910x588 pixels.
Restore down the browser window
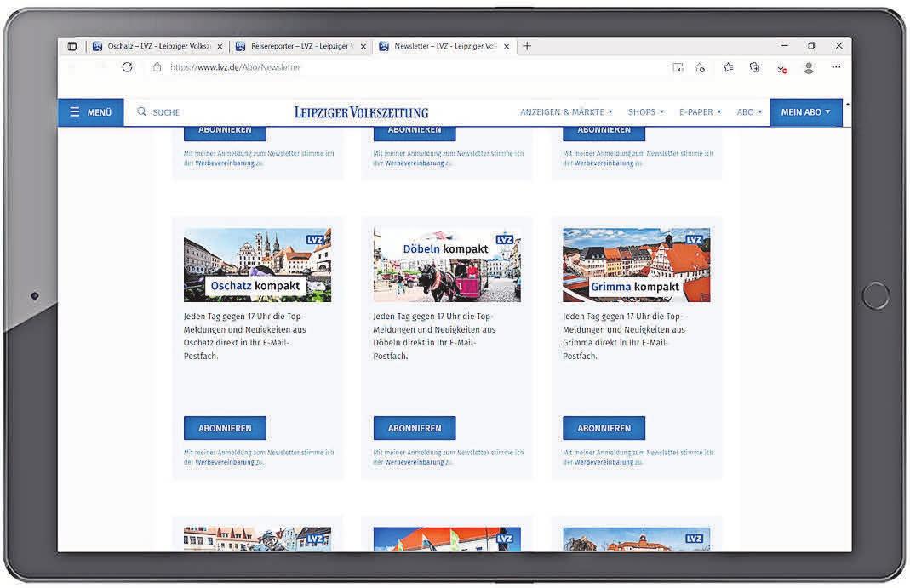811,45
